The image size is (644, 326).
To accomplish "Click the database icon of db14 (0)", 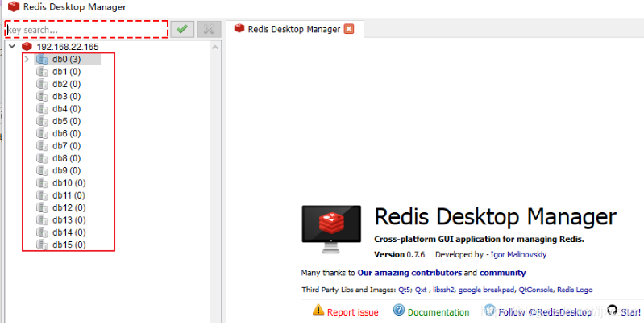I will [x=42, y=232].
